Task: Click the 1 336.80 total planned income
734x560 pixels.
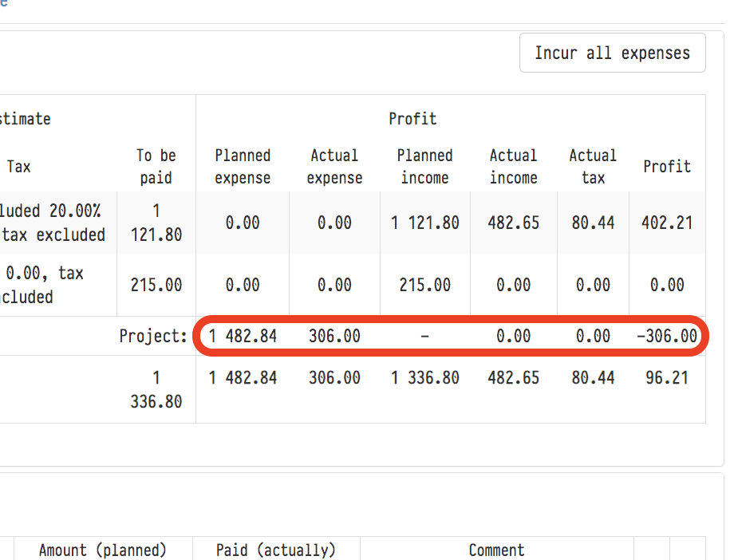Action: (x=424, y=378)
